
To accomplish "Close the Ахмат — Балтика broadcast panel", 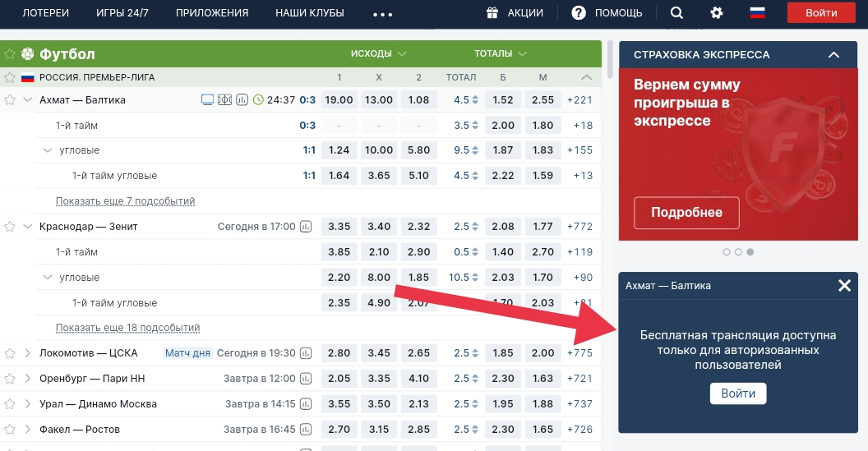I will [x=844, y=286].
